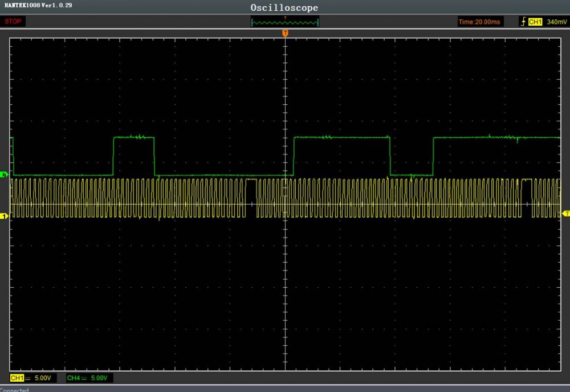
Task: Click the yellow CH1 ground level marker
Action: point(3,216)
